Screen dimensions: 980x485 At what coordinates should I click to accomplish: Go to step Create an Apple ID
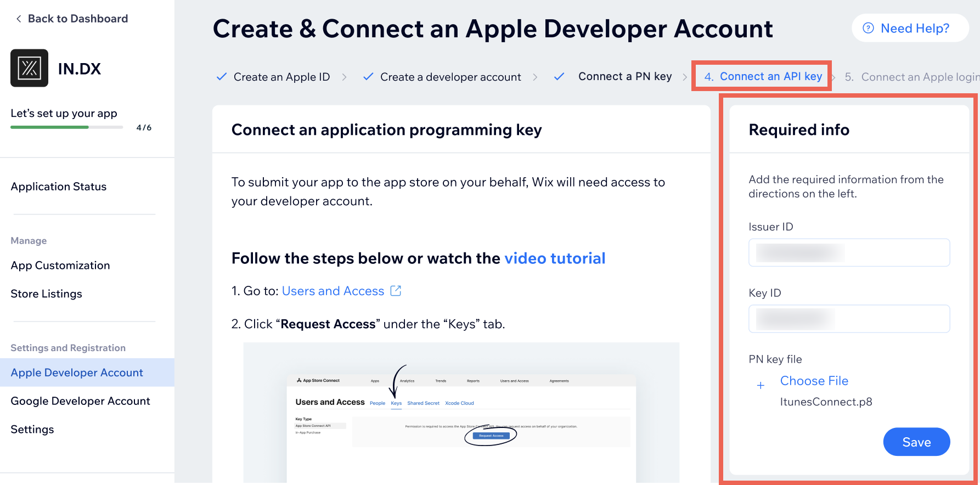[281, 77]
